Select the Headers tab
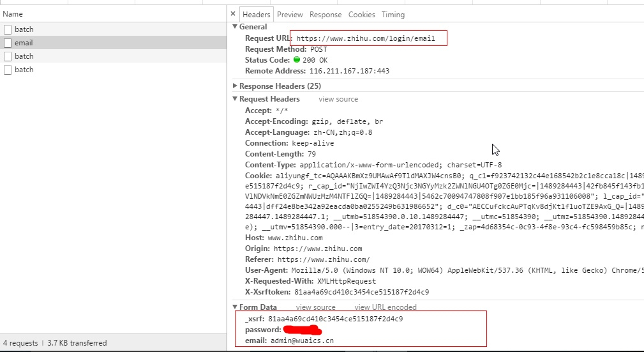The image size is (644, 352). (256, 15)
